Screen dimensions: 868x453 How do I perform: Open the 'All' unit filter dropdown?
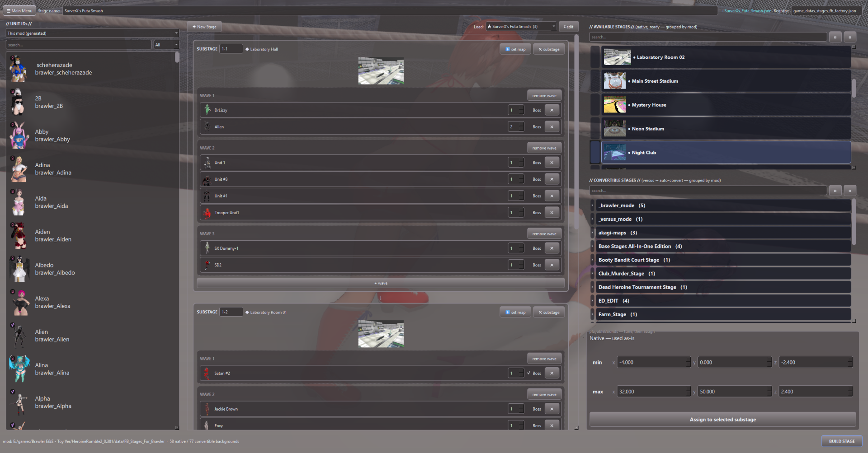point(166,45)
